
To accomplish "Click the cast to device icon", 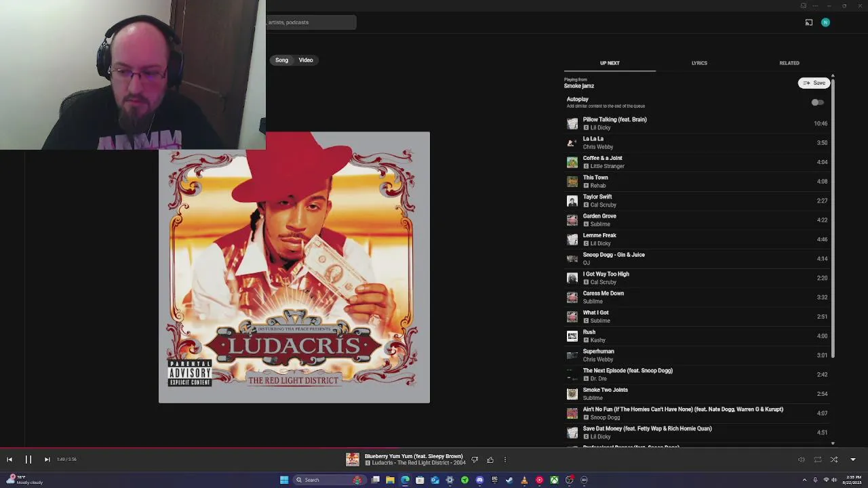I will click(809, 22).
